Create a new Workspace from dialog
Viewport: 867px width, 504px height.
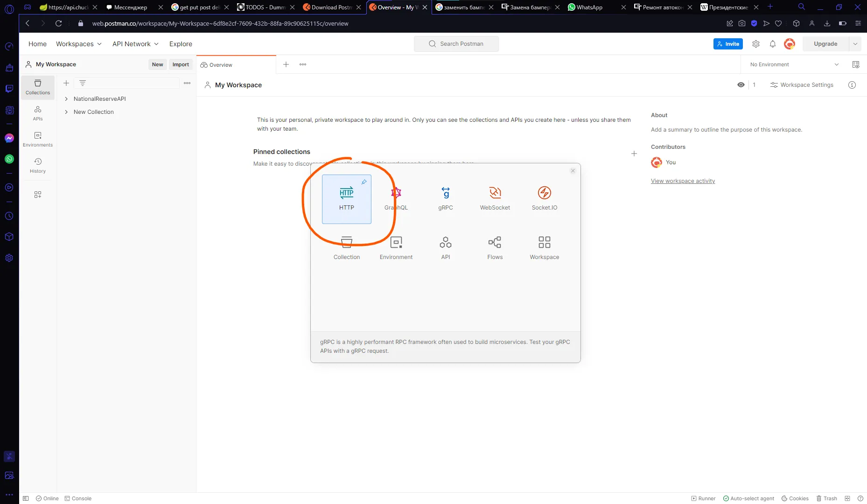pos(545,249)
